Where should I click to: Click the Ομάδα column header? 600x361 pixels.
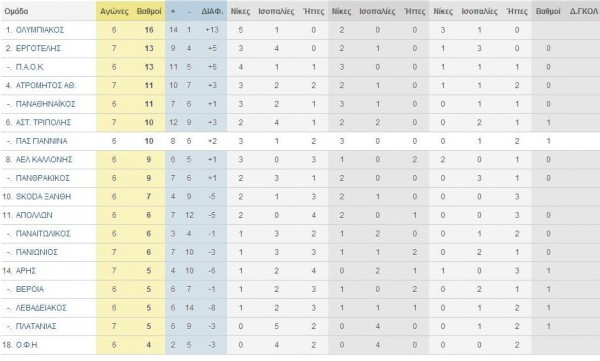click(x=16, y=11)
